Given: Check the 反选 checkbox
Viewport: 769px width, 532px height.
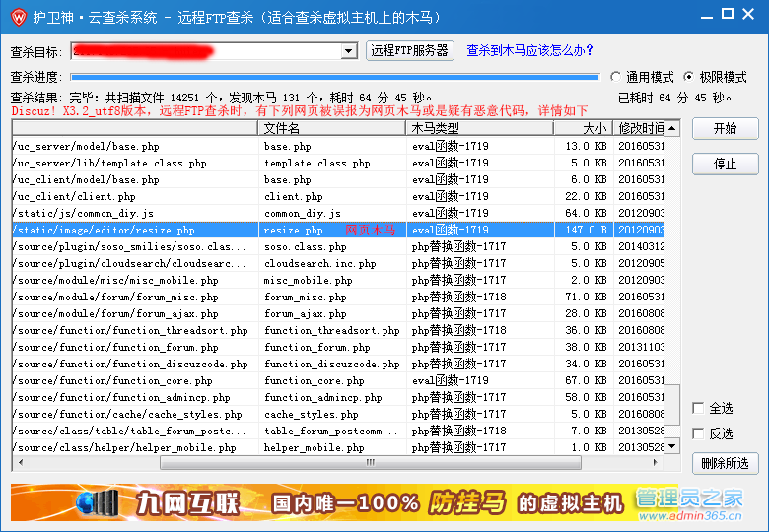Looking at the screenshot, I should pyautogui.click(x=698, y=433).
